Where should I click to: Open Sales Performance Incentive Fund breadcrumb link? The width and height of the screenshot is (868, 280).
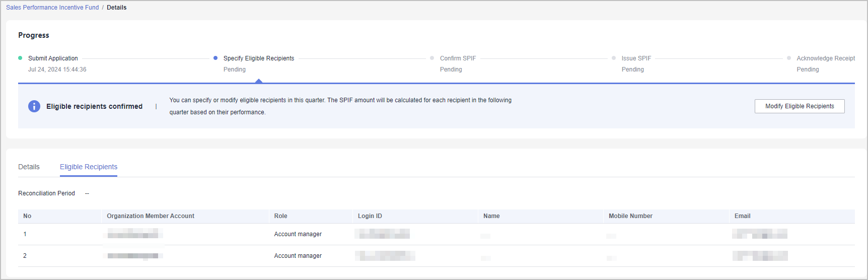pos(52,8)
